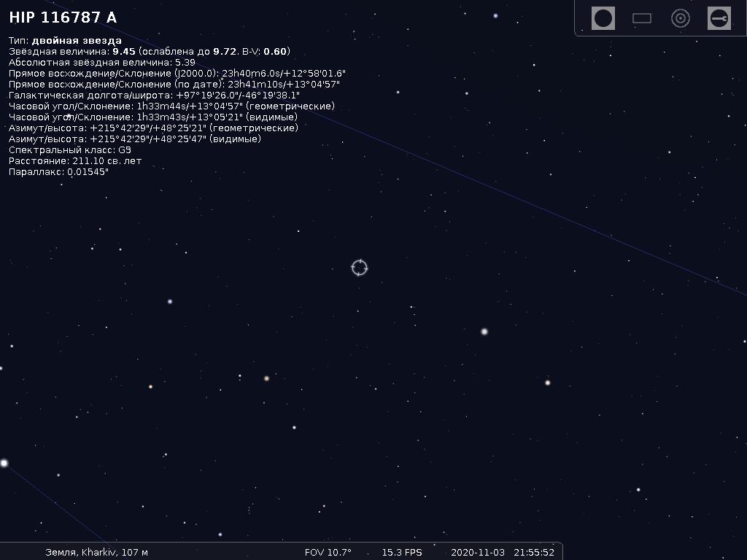Click the location label Kharkiv in status bar
This screenshot has height=560, width=747.
(x=96, y=552)
